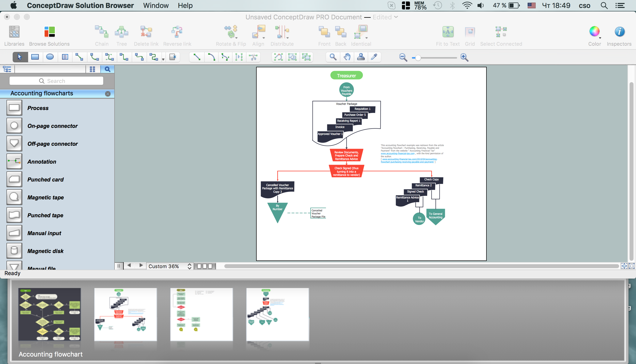Viewport: 636px width, 364px height.
Task: Select the hand pan tool
Action: coord(347,57)
